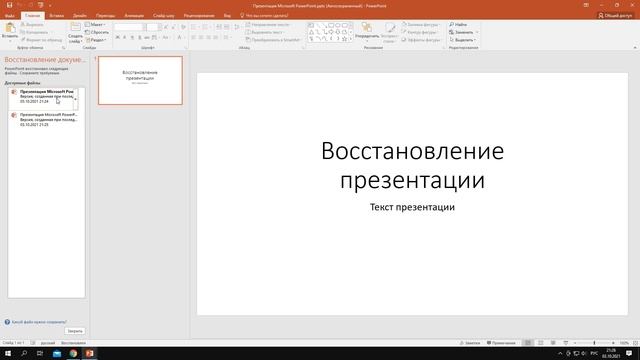Toggle text shadow (S) formatting
The image size is (640, 360).
pyautogui.click(x=139, y=38)
